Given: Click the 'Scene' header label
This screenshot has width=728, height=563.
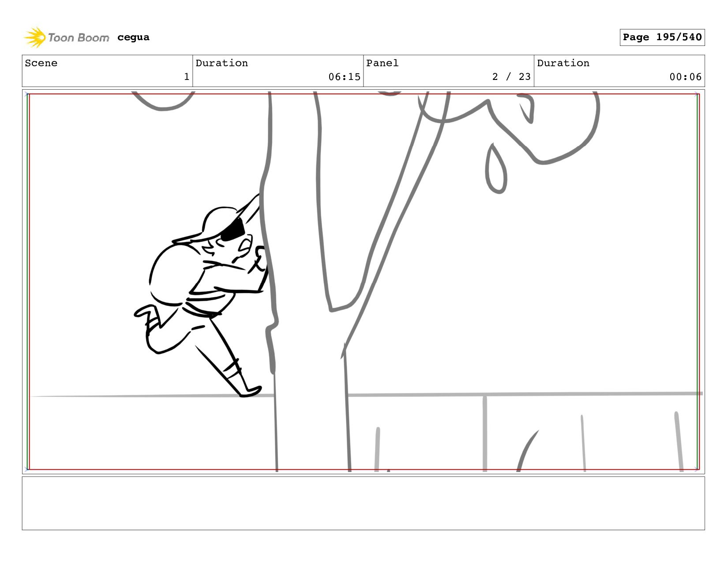Looking at the screenshot, I should pyautogui.click(x=41, y=63).
